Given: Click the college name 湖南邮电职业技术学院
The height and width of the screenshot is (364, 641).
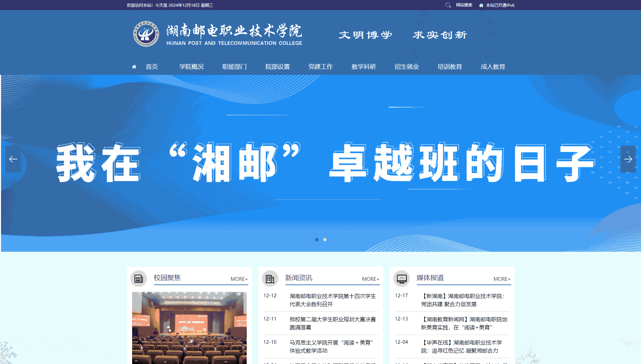Looking at the screenshot, I should click(x=234, y=31).
